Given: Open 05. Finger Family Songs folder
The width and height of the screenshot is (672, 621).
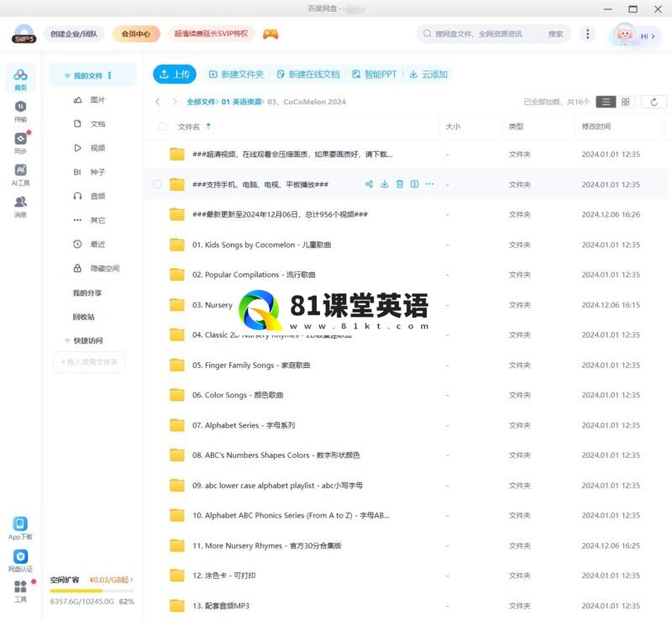Looking at the screenshot, I should [x=251, y=365].
